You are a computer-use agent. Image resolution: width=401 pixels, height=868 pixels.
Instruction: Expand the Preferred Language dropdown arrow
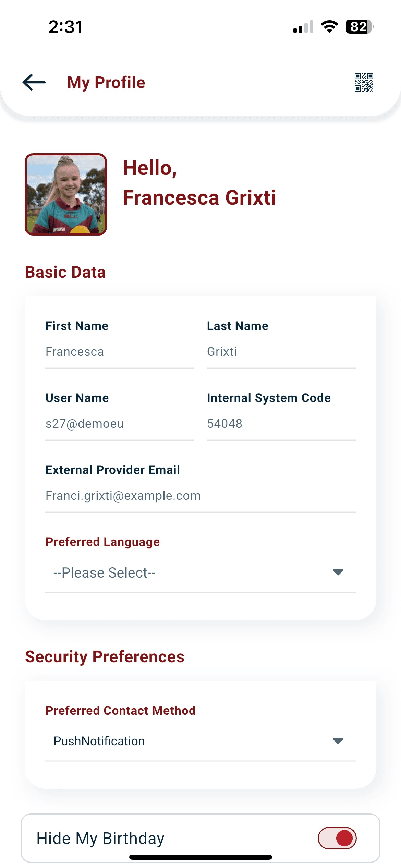pyautogui.click(x=338, y=572)
